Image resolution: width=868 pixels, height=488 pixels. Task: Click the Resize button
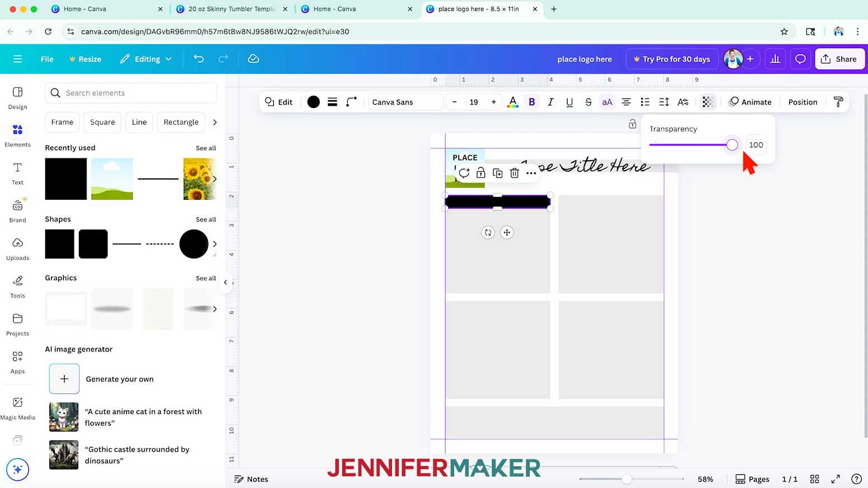point(85,59)
